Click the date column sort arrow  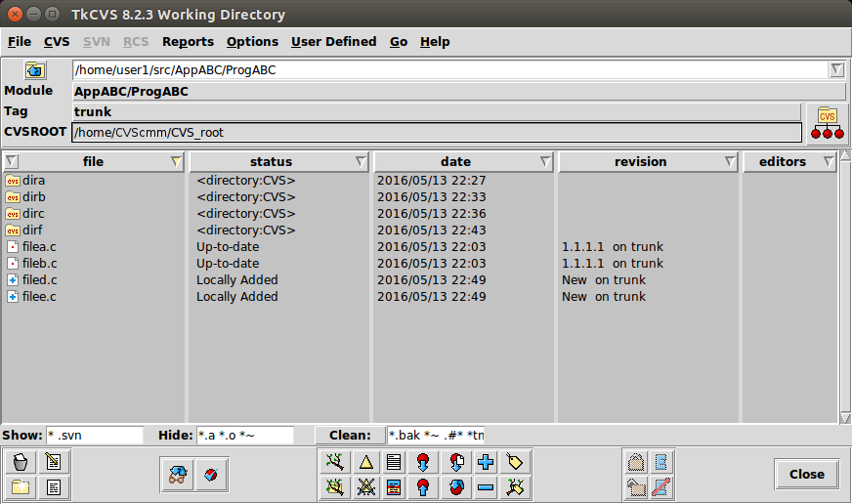pyautogui.click(x=544, y=162)
